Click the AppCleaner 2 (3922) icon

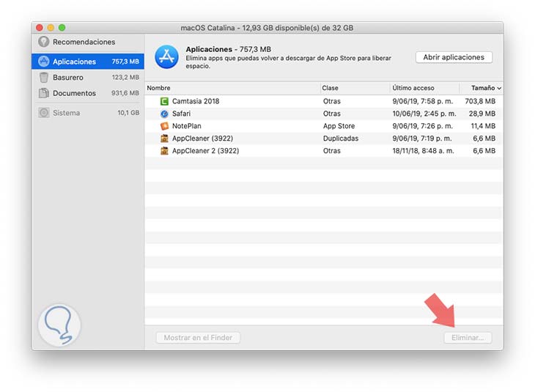coord(164,150)
